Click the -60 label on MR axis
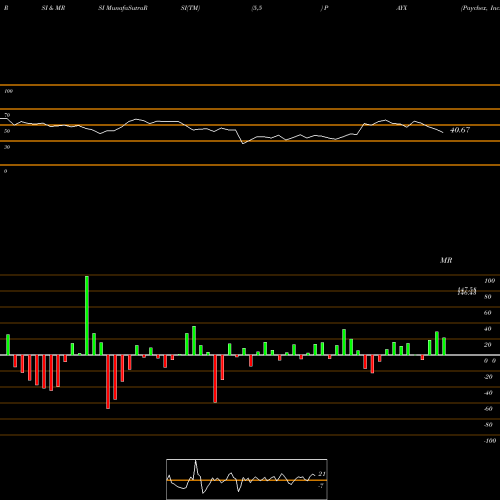 tap(488, 409)
